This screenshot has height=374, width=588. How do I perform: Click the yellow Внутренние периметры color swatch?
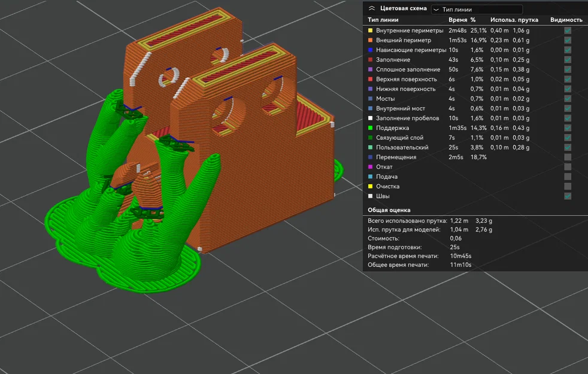371,31
